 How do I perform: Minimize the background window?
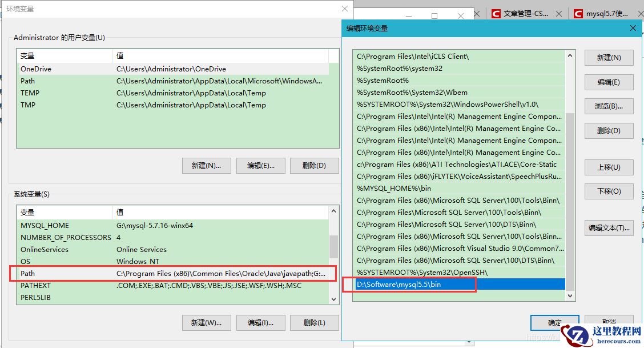(408, 16)
